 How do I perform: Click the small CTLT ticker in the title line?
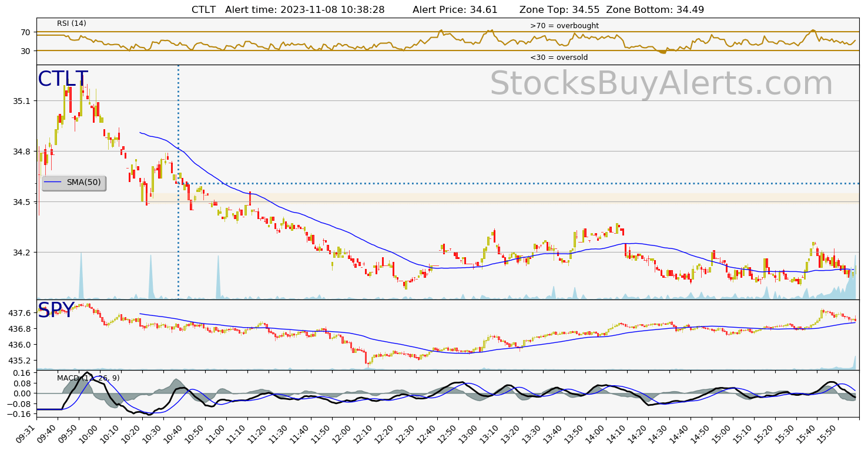[x=203, y=9]
